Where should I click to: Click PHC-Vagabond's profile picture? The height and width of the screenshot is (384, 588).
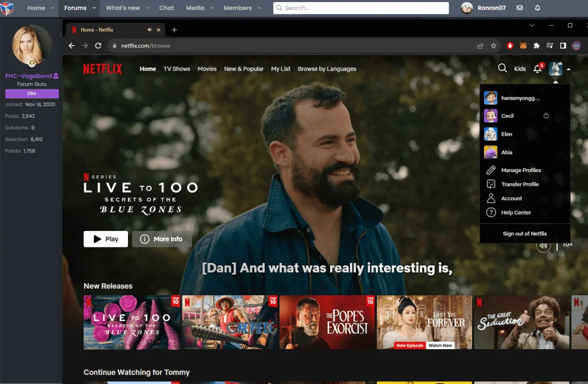click(32, 45)
